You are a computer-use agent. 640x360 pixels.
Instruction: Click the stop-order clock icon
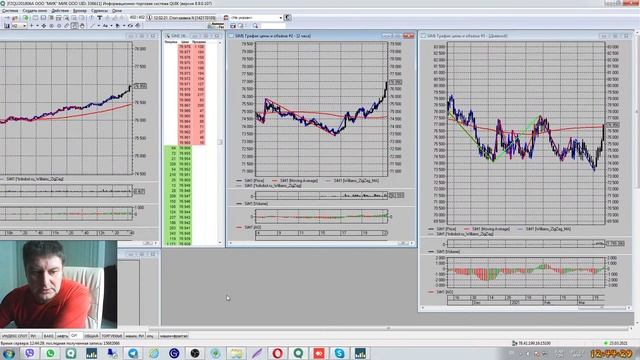(x=149, y=18)
